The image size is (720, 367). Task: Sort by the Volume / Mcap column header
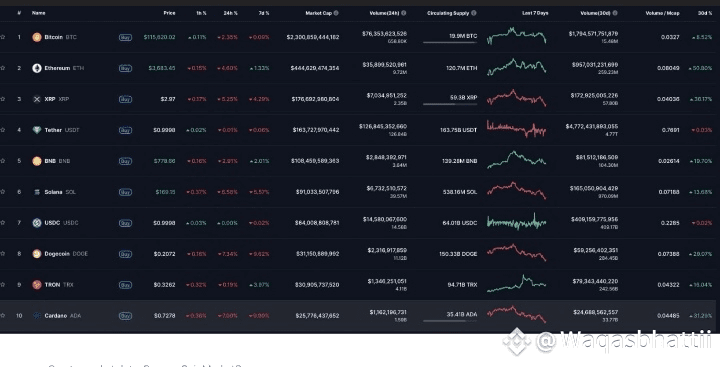point(662,13)
